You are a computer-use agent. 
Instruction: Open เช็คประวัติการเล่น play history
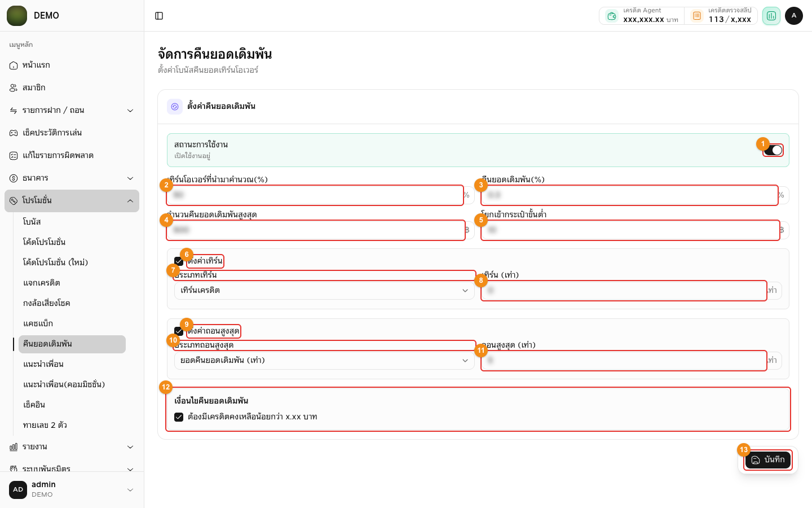click(x=72, y=133)
